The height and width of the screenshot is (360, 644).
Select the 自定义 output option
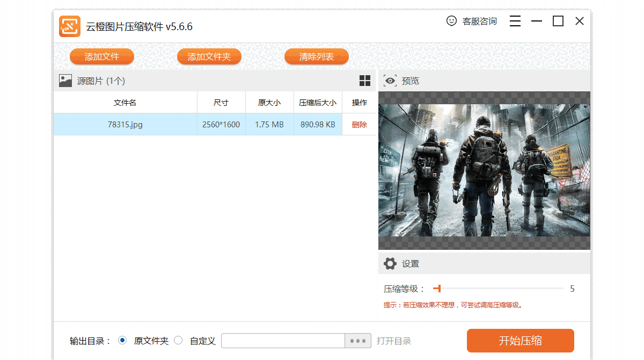(178, 341)
